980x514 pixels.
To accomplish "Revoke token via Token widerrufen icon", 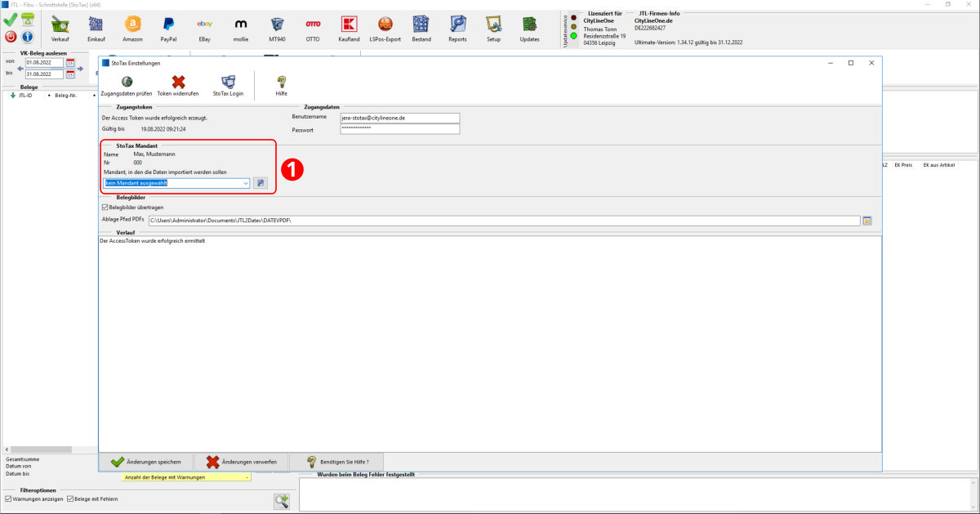I will [x=178, y=82].
